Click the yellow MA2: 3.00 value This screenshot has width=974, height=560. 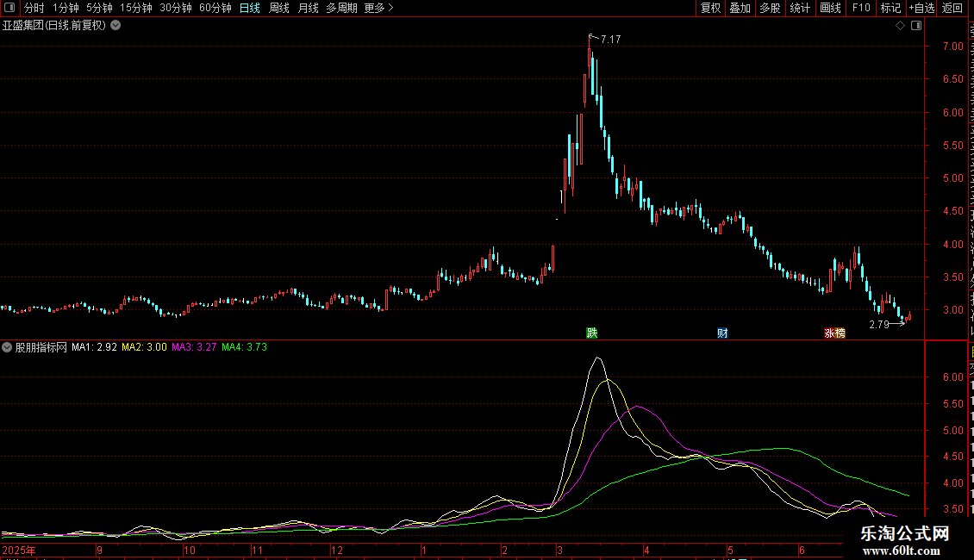click(x=144, y=347)
